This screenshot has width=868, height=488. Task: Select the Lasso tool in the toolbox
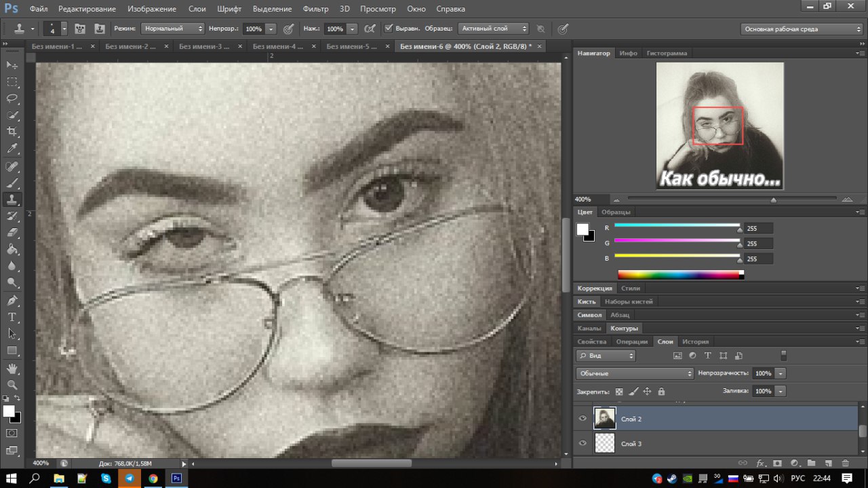pos(12,98)
